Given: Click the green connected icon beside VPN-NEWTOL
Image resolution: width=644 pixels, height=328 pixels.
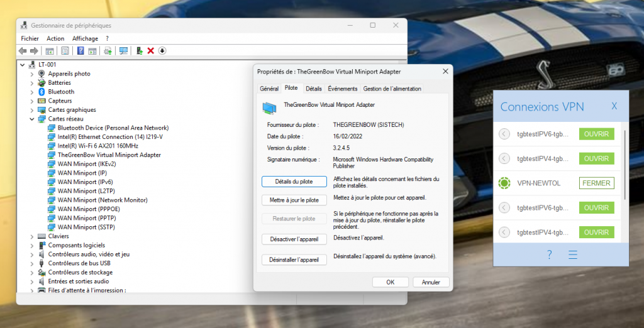Looking at the screenshot, I should click(504, 183).
